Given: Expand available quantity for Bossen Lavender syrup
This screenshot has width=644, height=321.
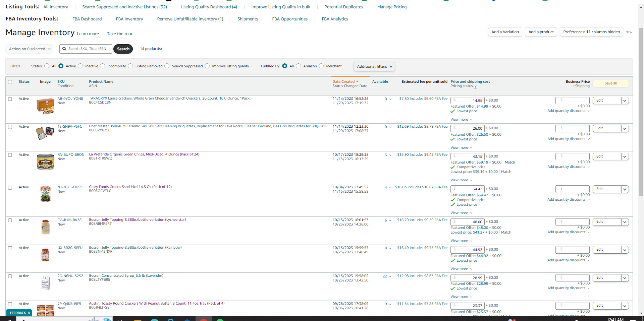Looking at the screenshot, I should point(390,276).
